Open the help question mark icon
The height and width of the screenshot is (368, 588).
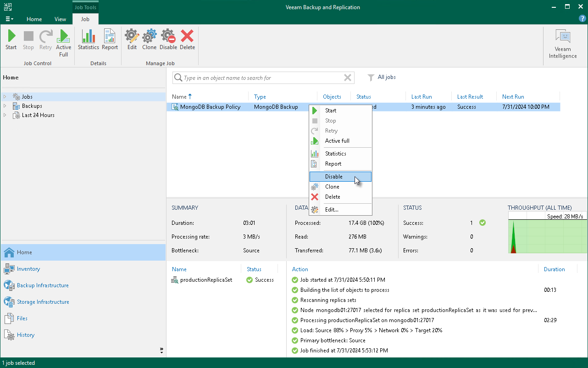(x=582, y=18)
